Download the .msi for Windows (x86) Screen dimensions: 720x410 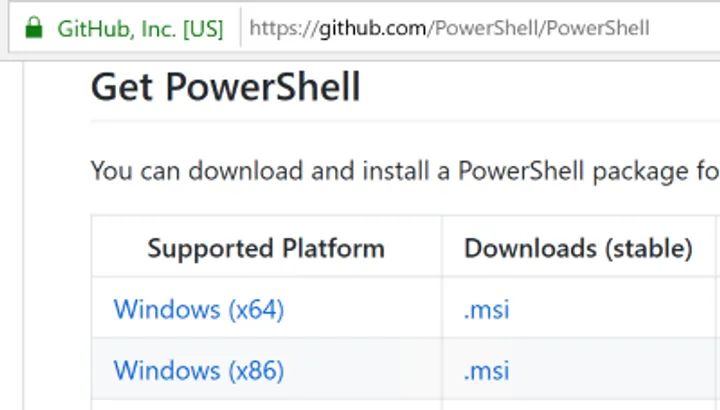click(x=487, y=370)
